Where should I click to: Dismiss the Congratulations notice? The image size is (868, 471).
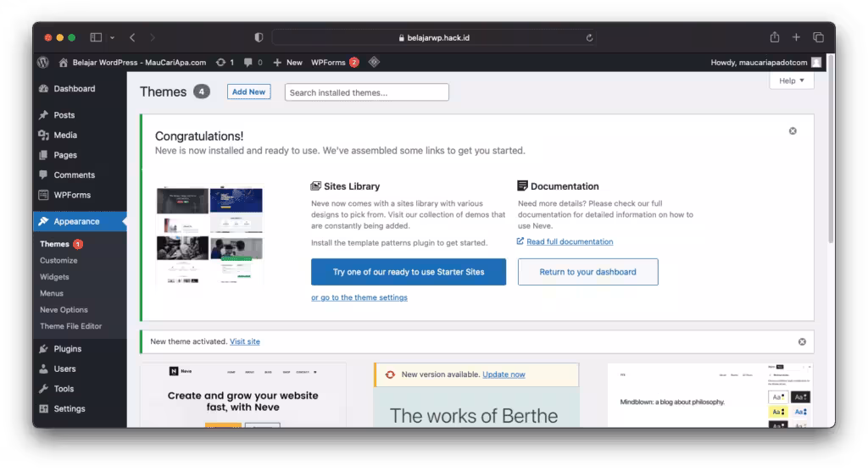[793, 131]
